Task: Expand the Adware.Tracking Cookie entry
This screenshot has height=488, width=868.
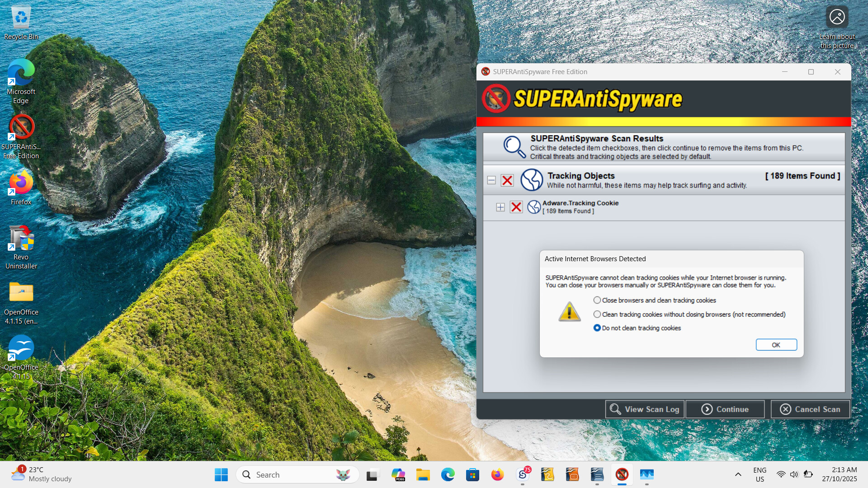Action: pyautogui.click(x=500, y=207)
